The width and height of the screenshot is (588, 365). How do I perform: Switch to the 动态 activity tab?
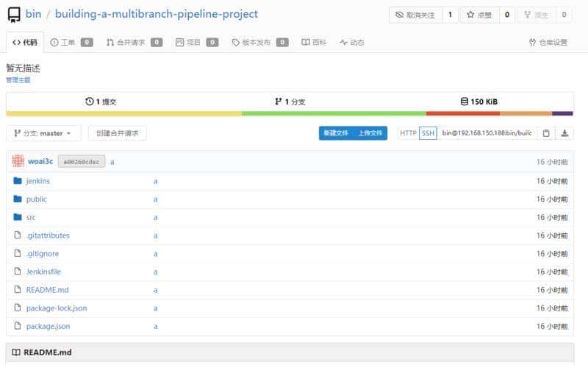tap(351, 42)
